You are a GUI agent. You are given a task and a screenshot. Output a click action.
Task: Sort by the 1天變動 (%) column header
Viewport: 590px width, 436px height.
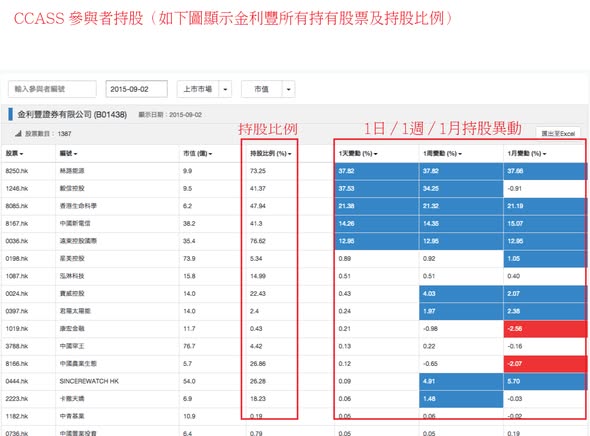358,153
